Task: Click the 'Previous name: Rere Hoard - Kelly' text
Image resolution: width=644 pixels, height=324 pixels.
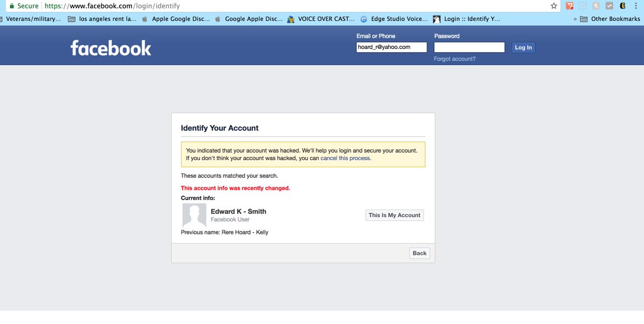Action: (224, 232)
